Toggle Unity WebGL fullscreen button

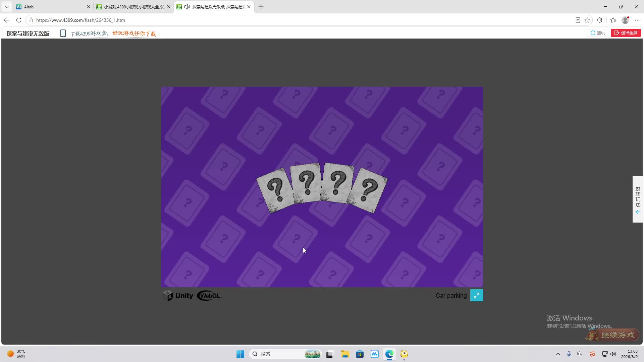click(477, 295)
